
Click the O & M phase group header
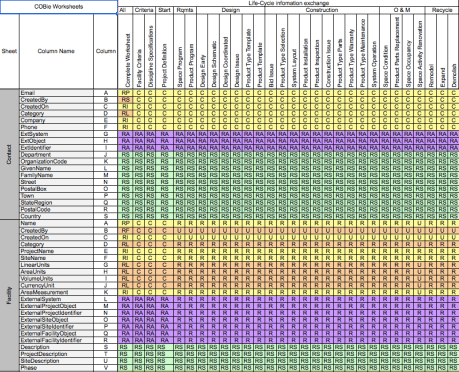402,10
